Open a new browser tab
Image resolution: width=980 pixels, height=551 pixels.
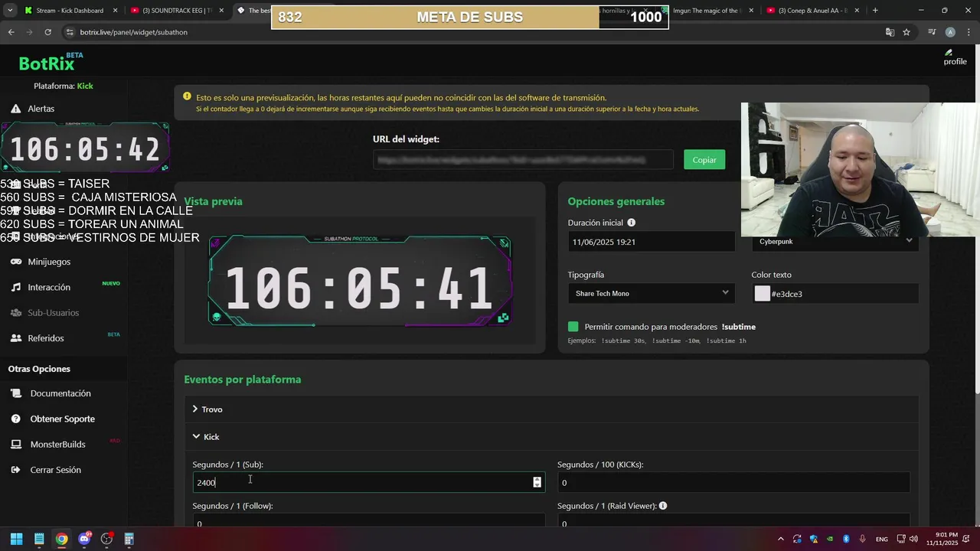(875, 11)
